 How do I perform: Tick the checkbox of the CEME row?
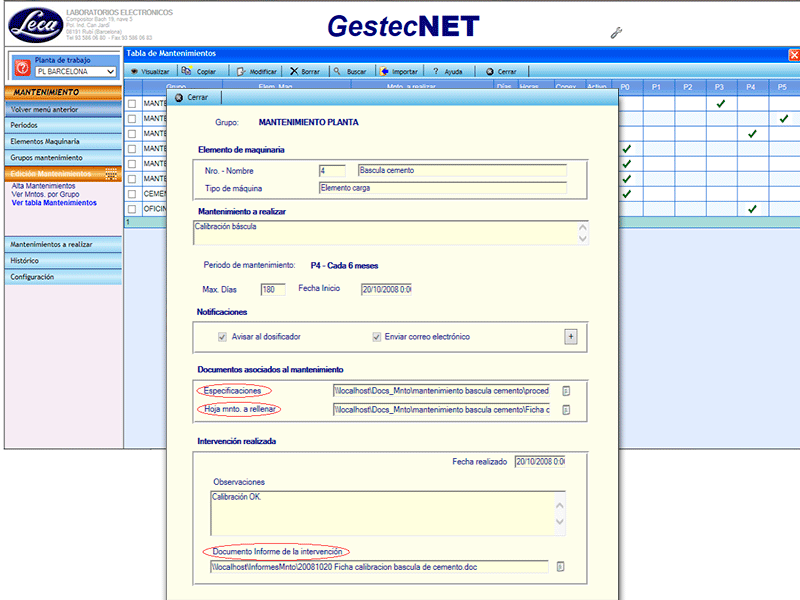[x=132, y=194]
